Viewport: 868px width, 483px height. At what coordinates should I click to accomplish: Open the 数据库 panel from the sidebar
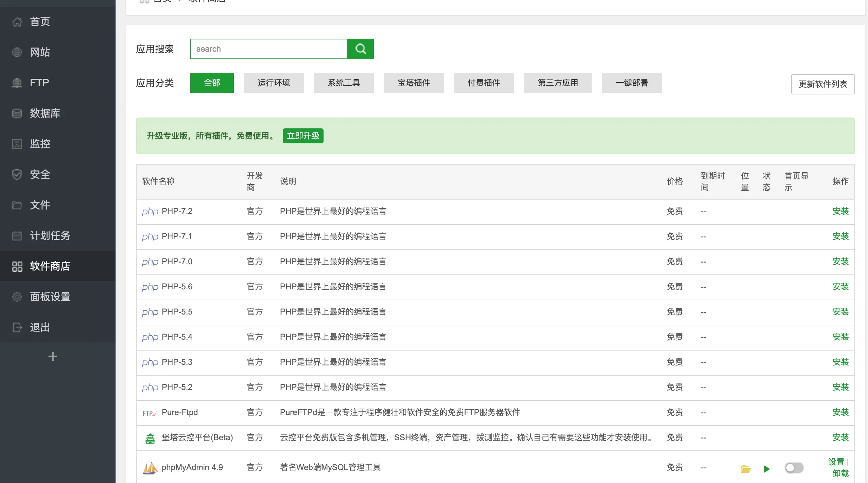click(44, 113)
